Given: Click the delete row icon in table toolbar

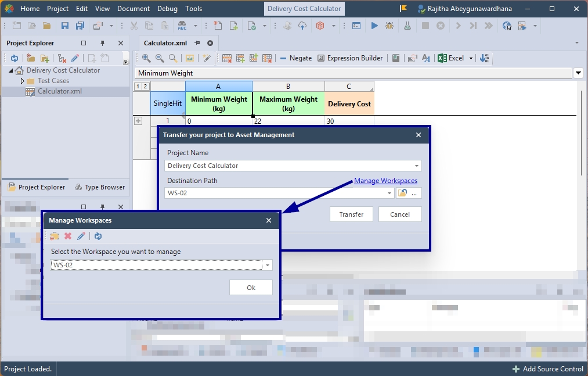Looking at the screenshot, I should [227, 58].
